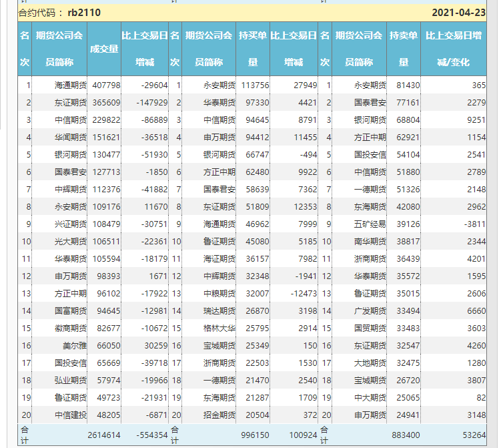Click long position value 25349
This screenshot has width=499, height=448.
[258, 346]
